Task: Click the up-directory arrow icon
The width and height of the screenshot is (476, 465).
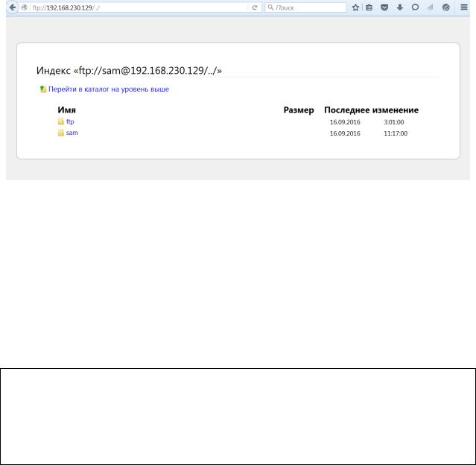Action: (x=43, y=89)
